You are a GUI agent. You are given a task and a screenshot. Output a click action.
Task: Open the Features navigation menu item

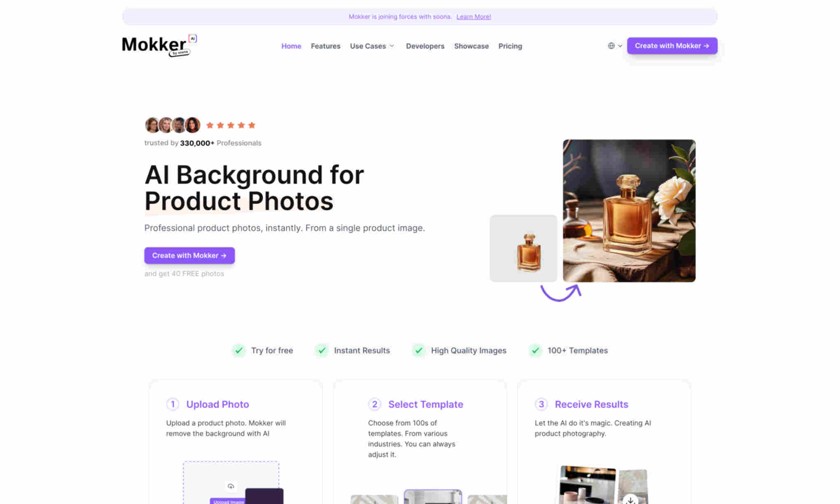[x=325, y=46]
